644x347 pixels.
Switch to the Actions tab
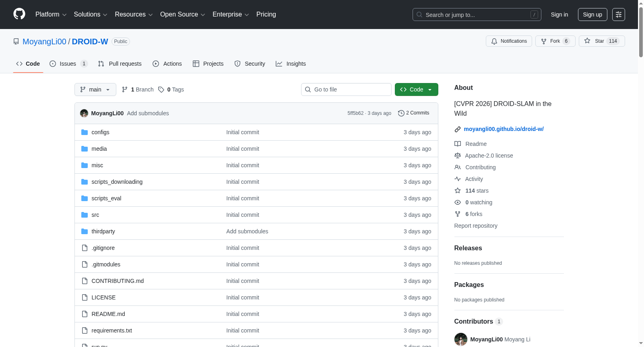[x=167, y=64]
